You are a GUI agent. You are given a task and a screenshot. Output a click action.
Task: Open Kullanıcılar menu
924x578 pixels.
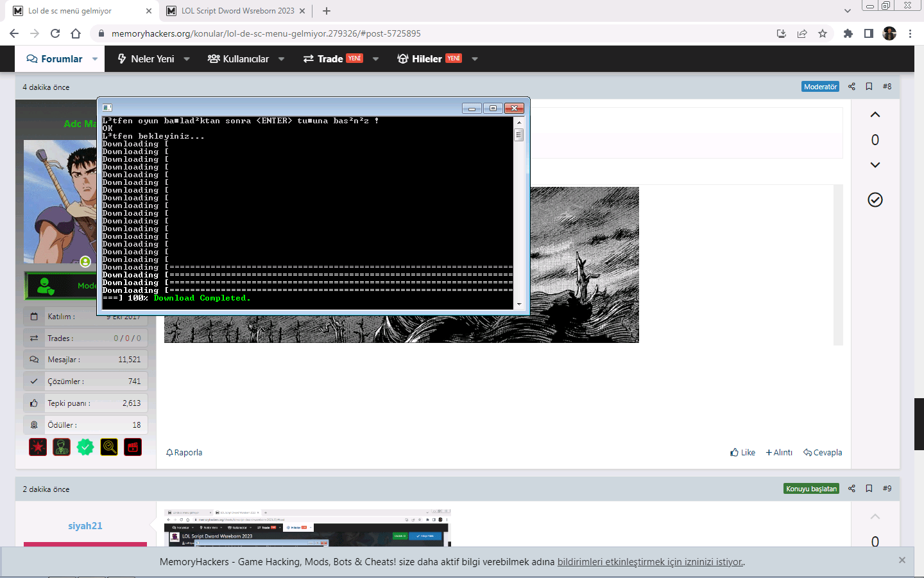[238, 59]
